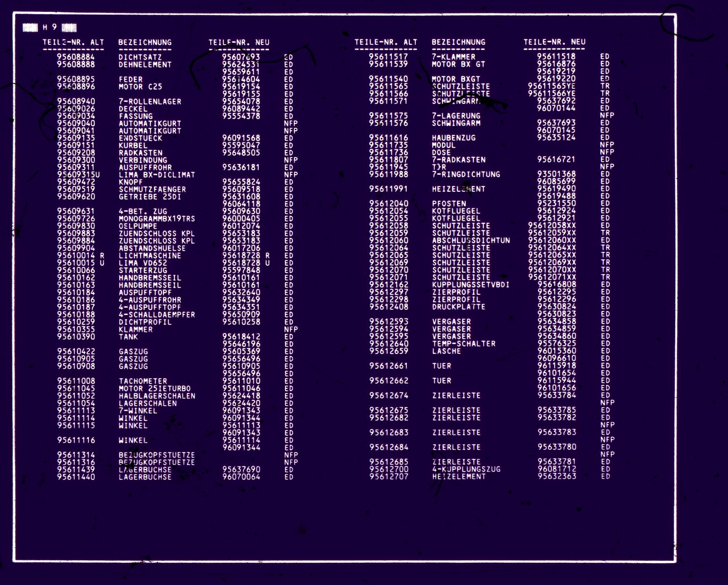Screen dimensions: 728x585
Task: Click the GETRIEBE 25DI description
Action: (x=150, y=197)
